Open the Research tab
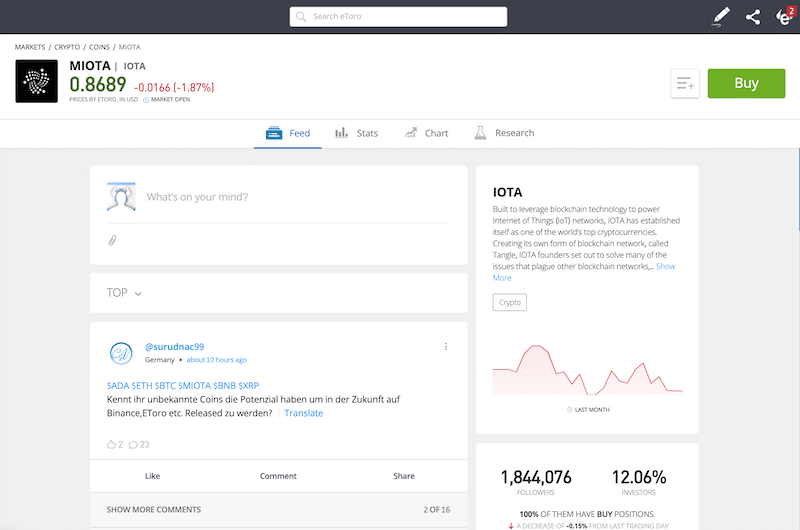 504,133
